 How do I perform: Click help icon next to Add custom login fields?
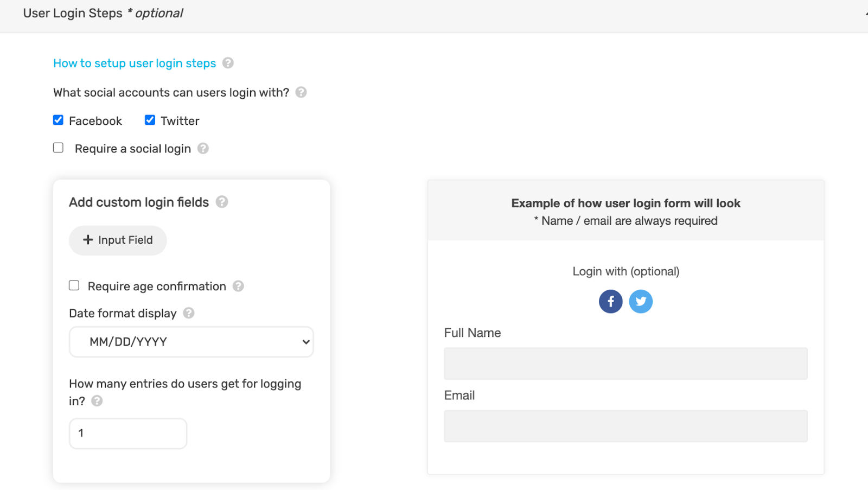click(222, 202)
